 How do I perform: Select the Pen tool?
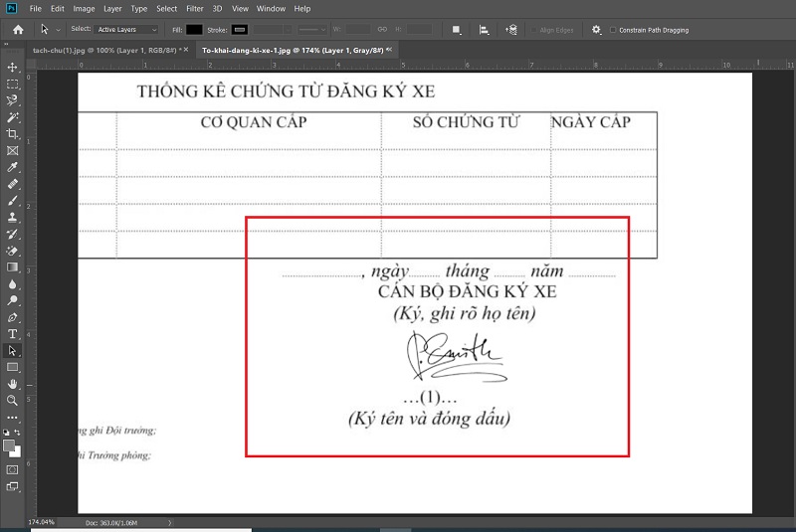[12, 317]
